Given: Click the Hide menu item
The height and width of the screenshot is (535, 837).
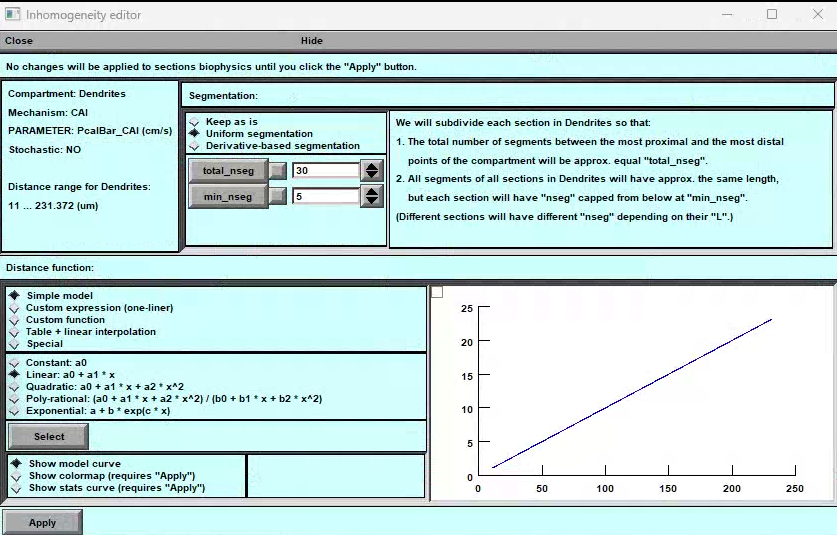Looking at the screenshot, I should 311,41.
